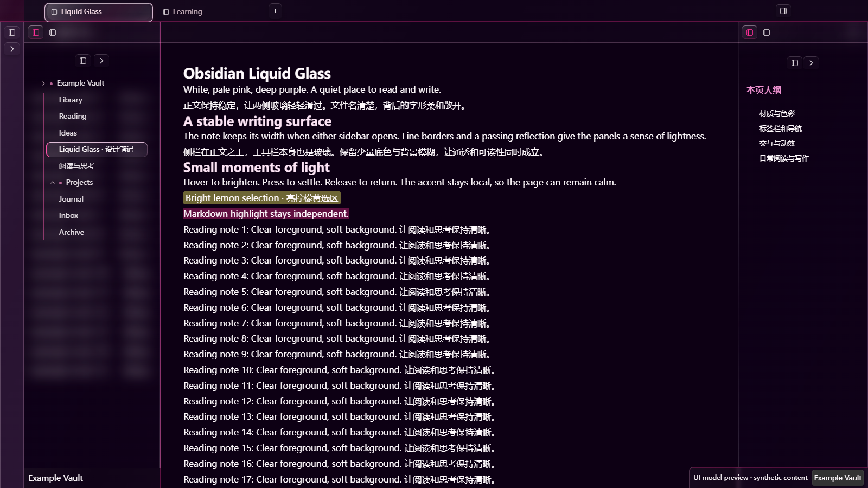The height and width of the screenshot is (488, 868).
Task: Click the Reading note 12 line
Action: pyautogui.click(x=340, y=401)
